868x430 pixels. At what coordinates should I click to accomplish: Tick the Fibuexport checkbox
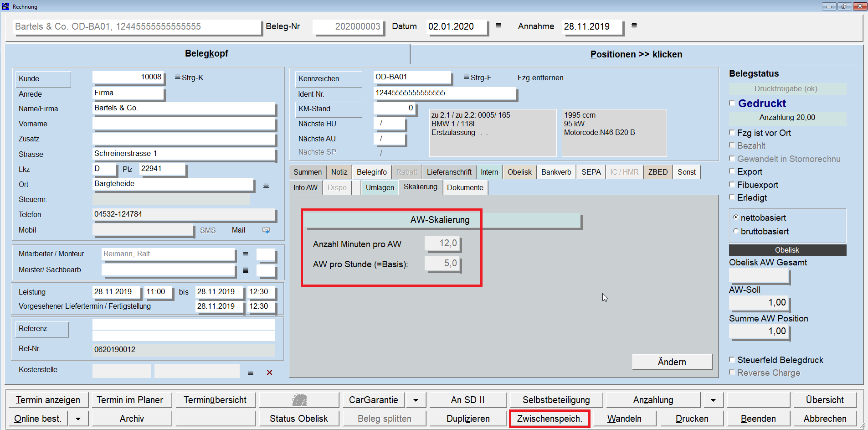click(732, 185)
